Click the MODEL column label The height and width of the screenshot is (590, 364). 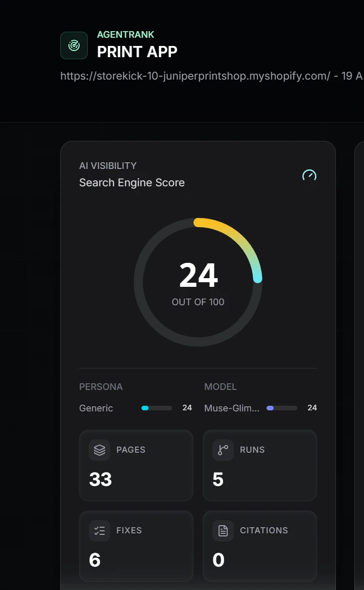pos(220,387)
